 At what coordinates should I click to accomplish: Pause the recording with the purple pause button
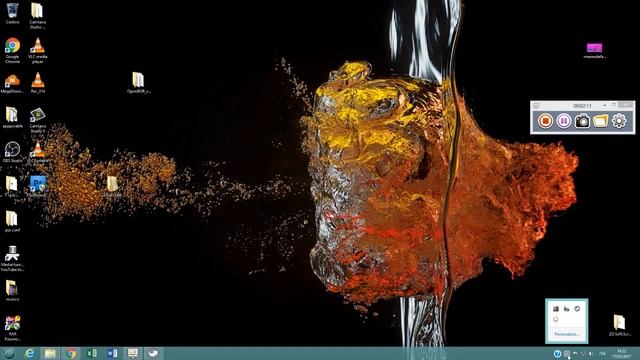[x=564, y=121]
